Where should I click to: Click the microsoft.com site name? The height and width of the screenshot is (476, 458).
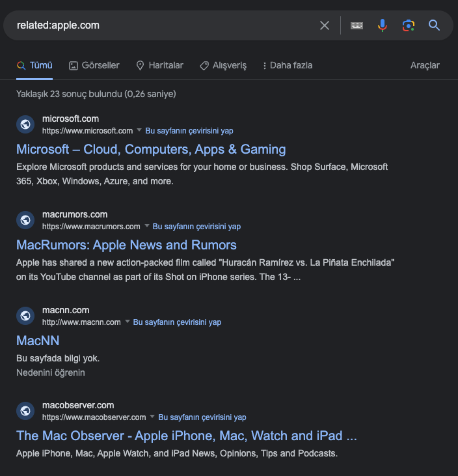click(71, 119)
